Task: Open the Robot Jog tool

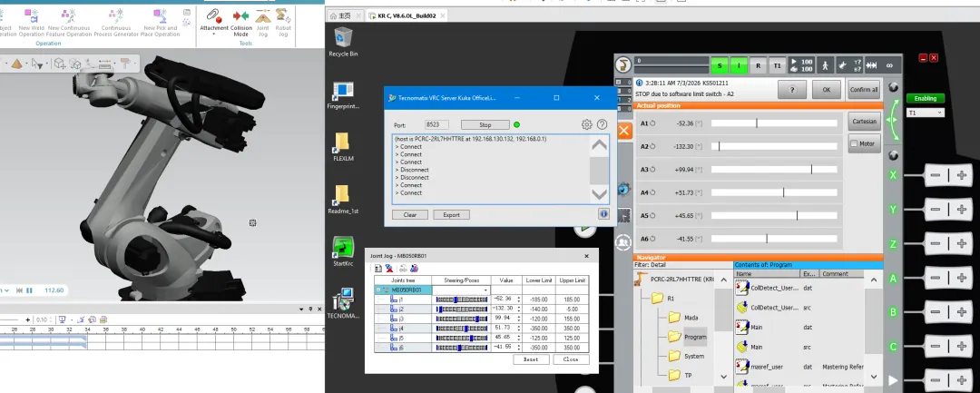Action: pyautogui.click(x=283, y=23)
